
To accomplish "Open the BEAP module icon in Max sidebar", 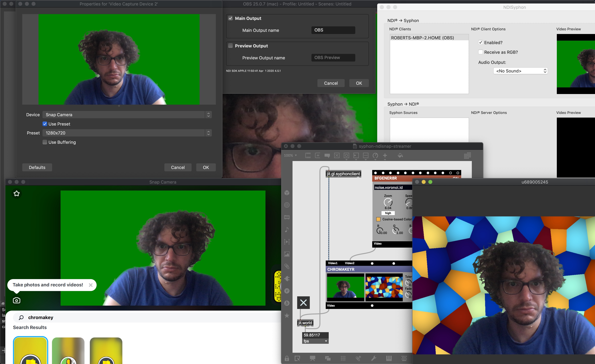I will coord(287,217).
